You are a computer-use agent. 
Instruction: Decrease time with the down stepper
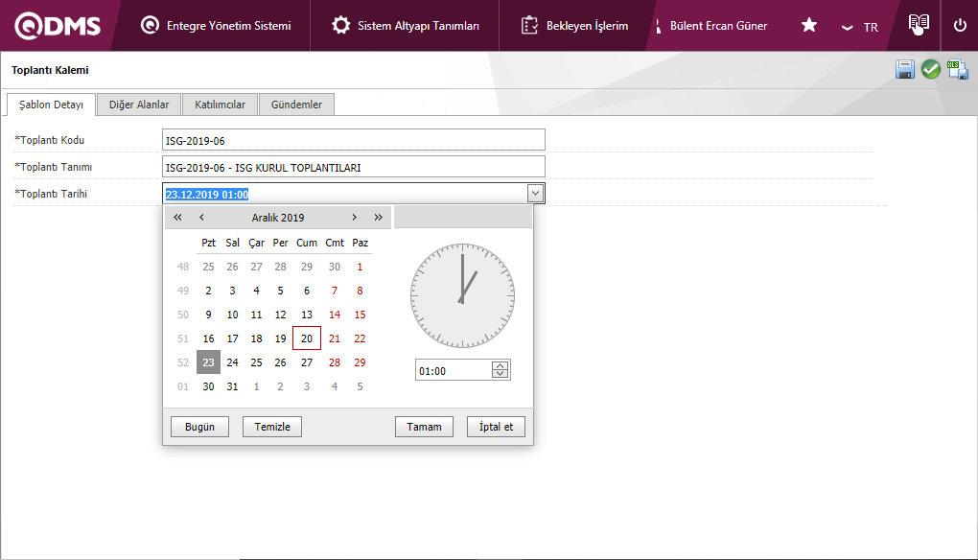500,374
